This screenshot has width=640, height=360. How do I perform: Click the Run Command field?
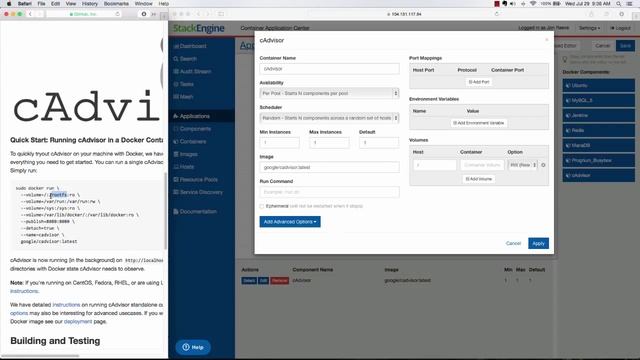click(329, 192)
